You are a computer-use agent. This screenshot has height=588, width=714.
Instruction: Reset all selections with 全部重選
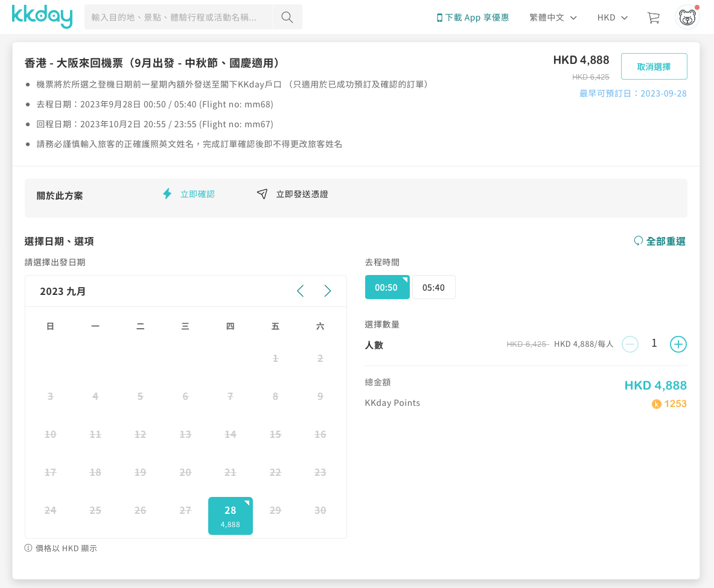tap(660, 241)
